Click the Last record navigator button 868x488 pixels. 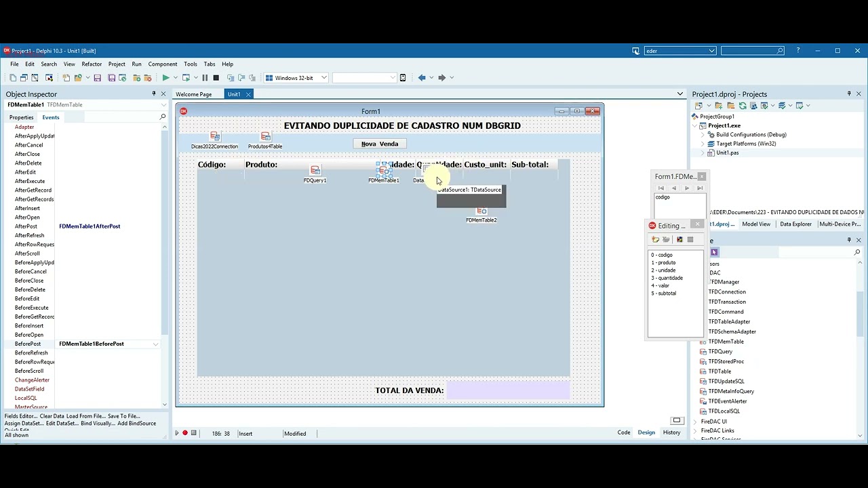click(x=700, y=188)
